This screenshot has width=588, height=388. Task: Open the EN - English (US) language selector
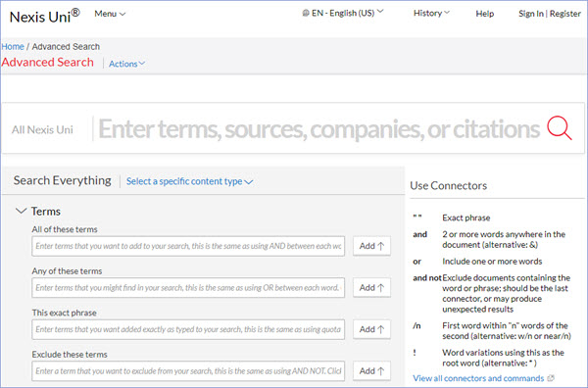pyautogui.click(x=343, y=13)
